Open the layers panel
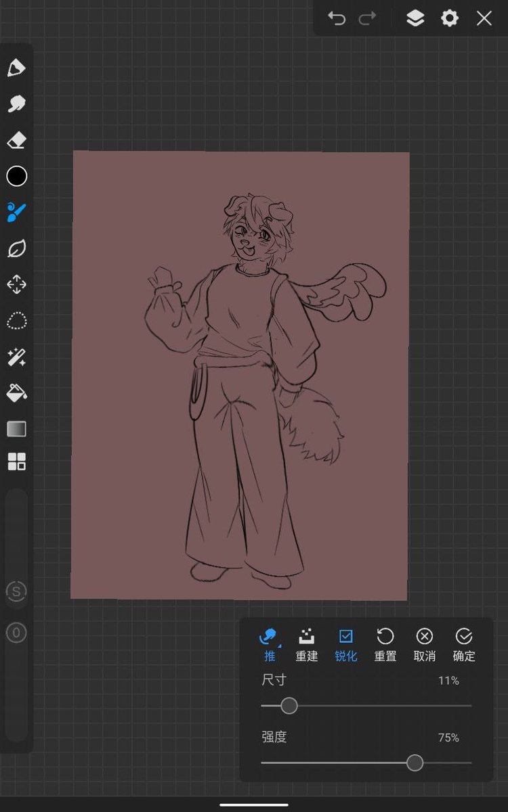Viewport: 508px width, 812px height. click(x=415, y=18)
